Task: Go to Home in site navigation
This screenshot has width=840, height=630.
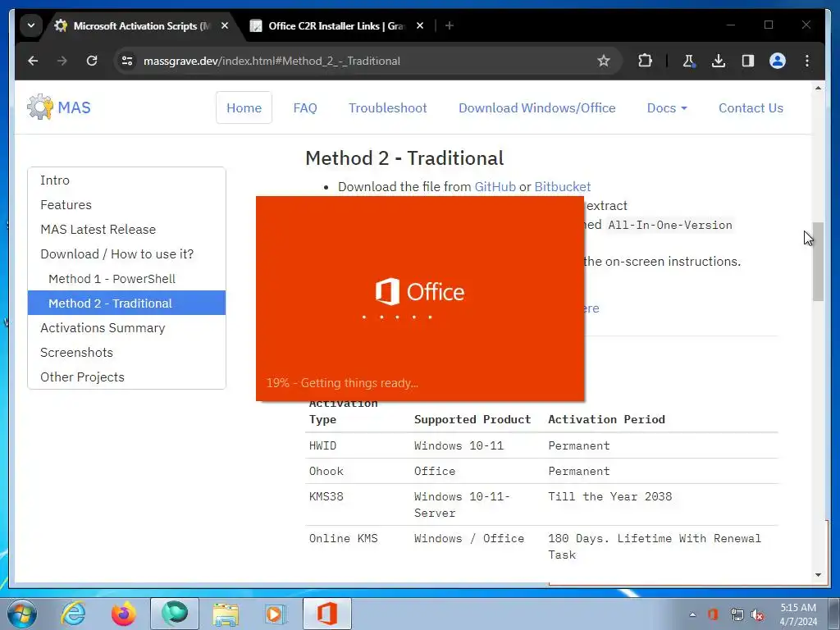Action: pyautogui.click(x=244, y=107)
